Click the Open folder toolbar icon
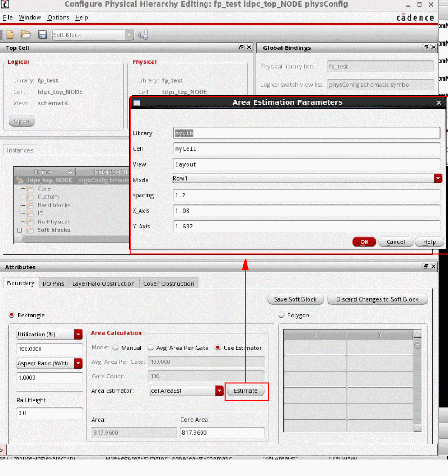448x476 pixels. click(x=26, y=35)
